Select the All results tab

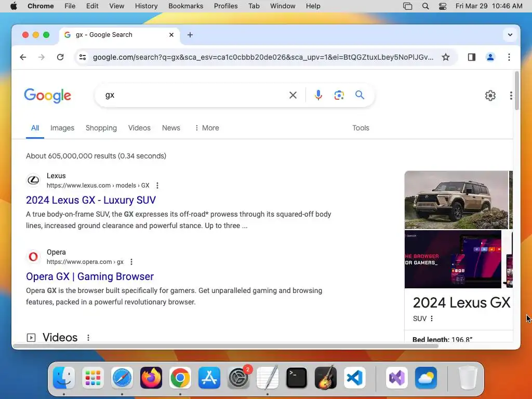click(x=35, y=128)
